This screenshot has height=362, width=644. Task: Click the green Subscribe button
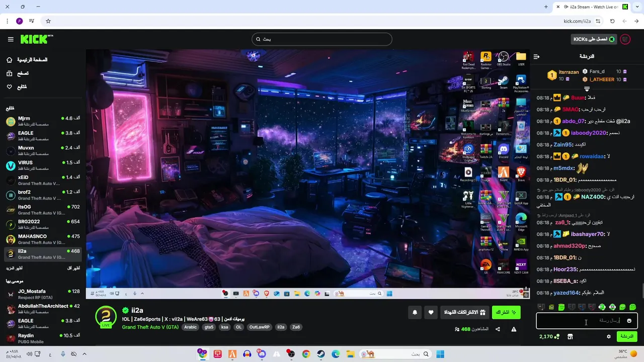click(x=506, y=312)
